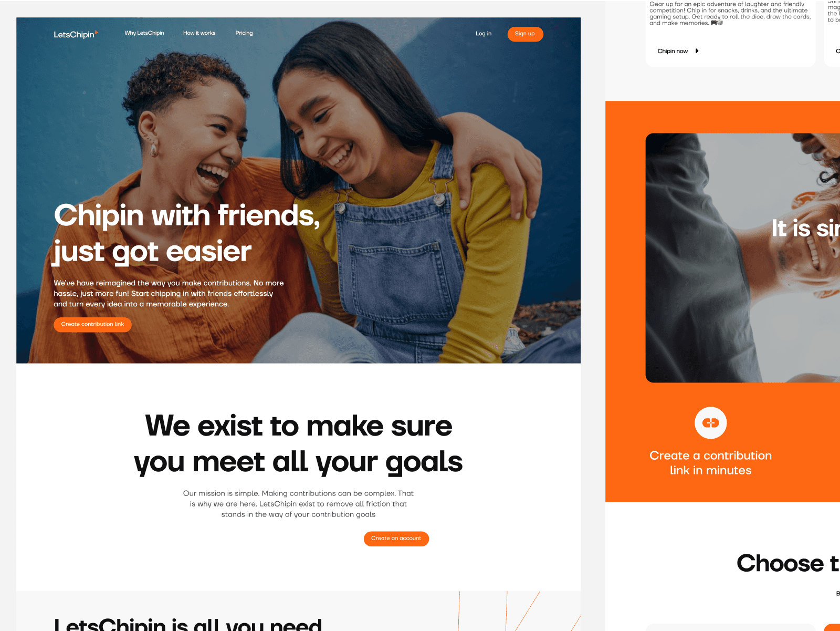Click the LetsChipin logo
The width and height of the screenshot is (840, 631).
coord(76,34)
